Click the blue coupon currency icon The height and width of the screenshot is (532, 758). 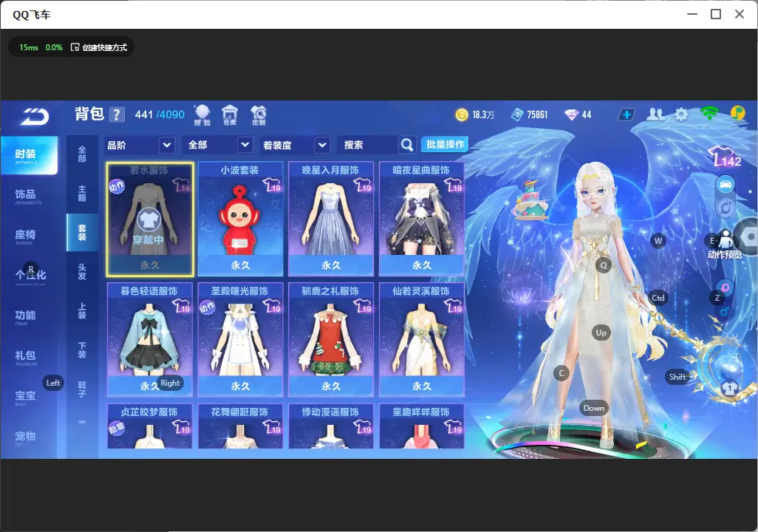517,115
